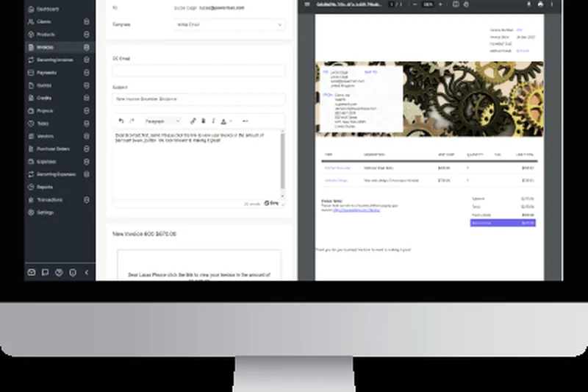Screen dimensions: 588x392
Task: Click the plus icon next to Recurring Expenses
Action: click(x=87, y=174)
